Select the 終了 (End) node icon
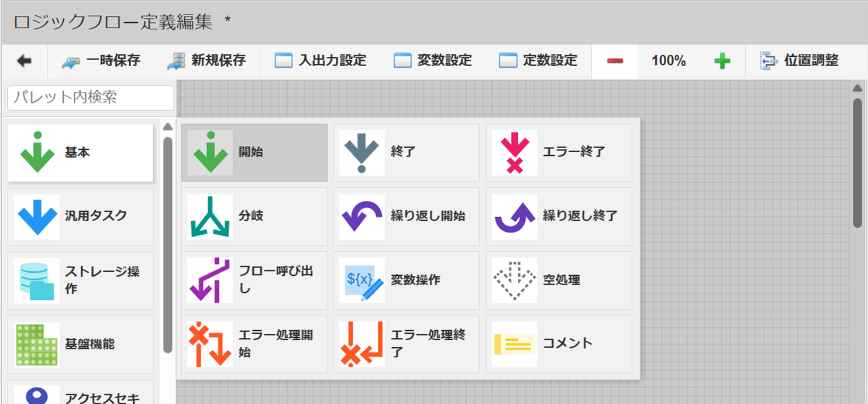 (361, 152)
